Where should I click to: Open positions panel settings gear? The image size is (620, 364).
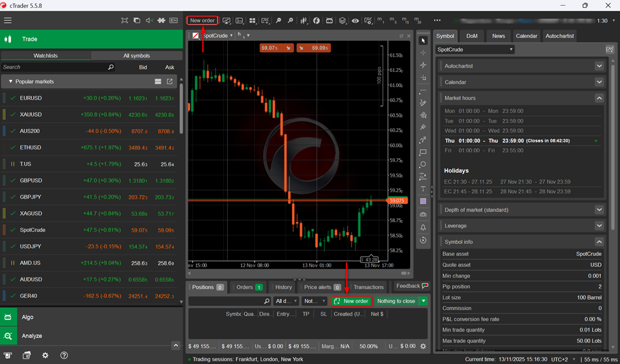click(423, 346)
